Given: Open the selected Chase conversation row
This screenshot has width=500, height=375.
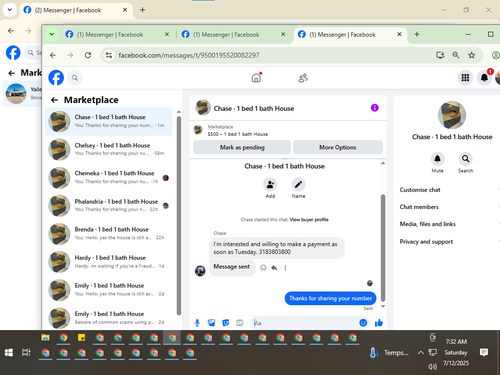Looking at the screenshot, I should [x=109, y=121].
